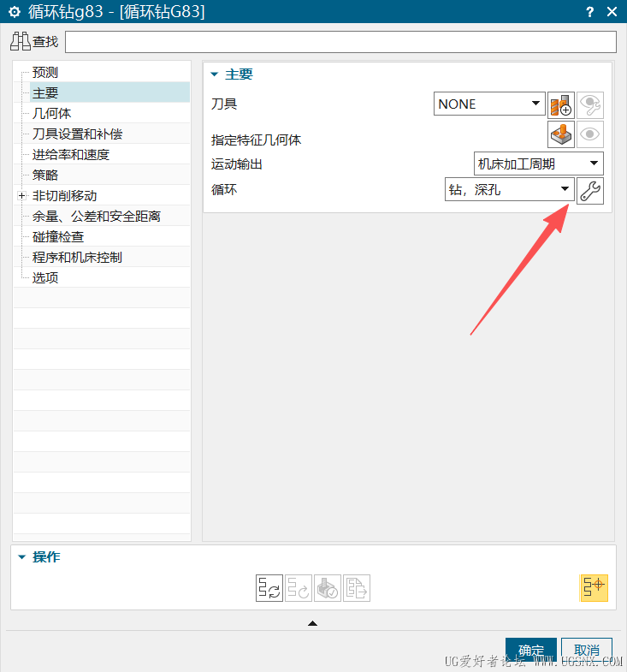Toggle display of feature geometry eye icon

589,134
